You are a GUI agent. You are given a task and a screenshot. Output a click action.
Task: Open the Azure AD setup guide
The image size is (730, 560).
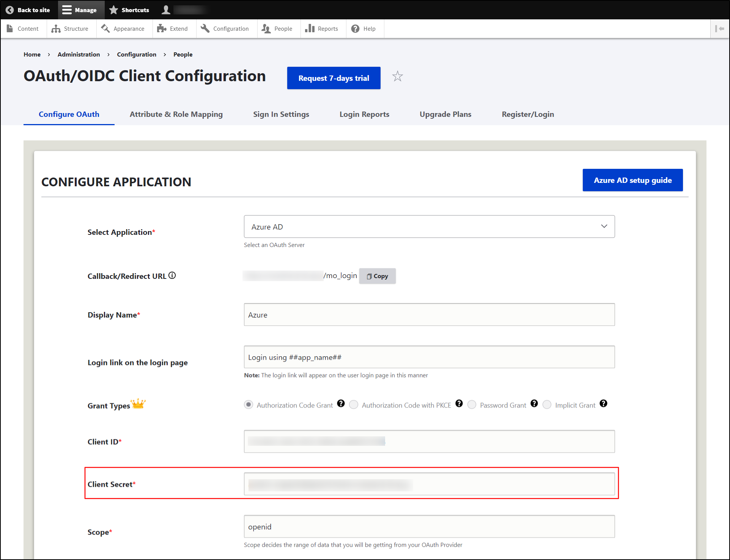[x=632, y=180]
